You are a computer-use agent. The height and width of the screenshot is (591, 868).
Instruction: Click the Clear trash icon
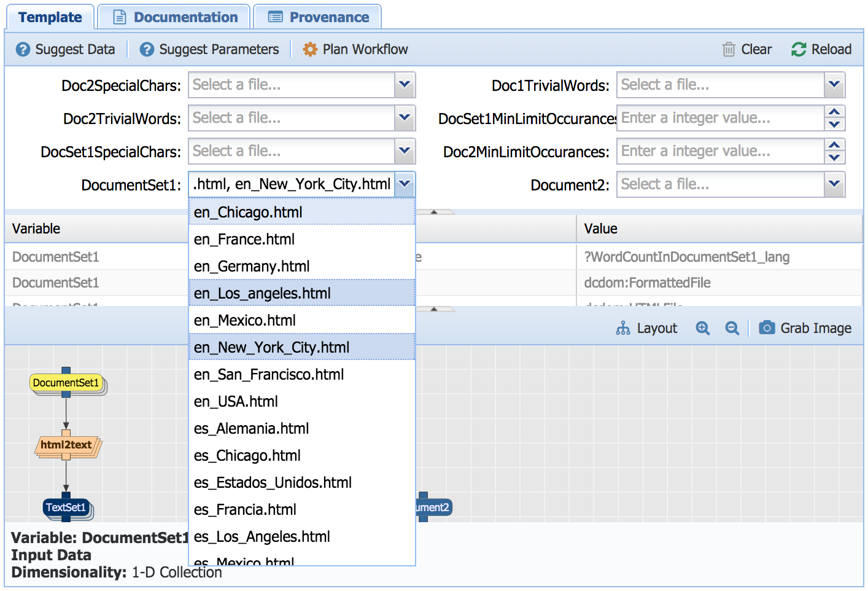click(729, 49)
